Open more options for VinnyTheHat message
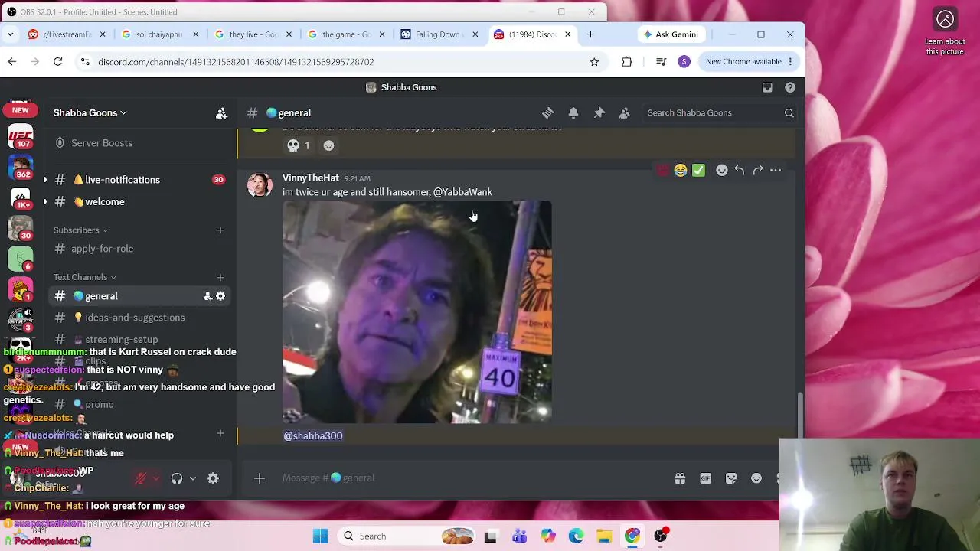 (x=776, y=171)
